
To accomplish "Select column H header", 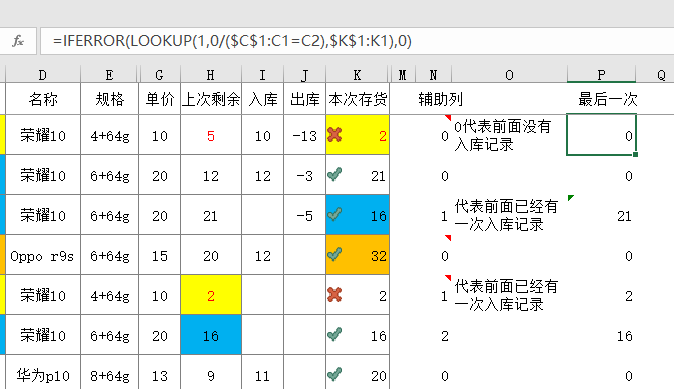I will click(x=211, y=75).
